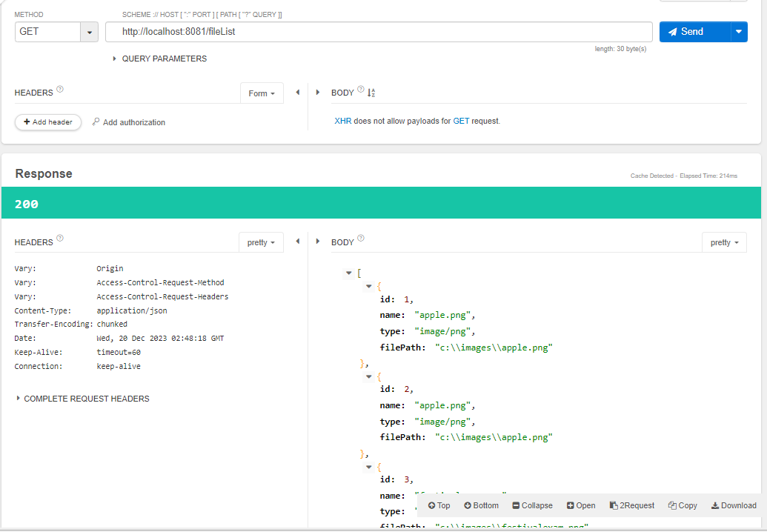Click the Origin Vary header value
This screenshot has width=767, height=532.
click(110, 268)
